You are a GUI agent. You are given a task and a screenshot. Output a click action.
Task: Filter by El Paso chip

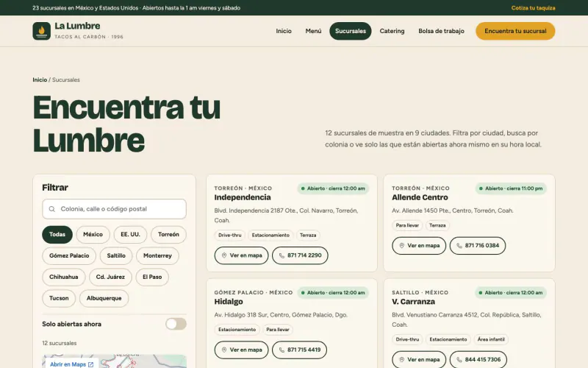coord(152,277)
